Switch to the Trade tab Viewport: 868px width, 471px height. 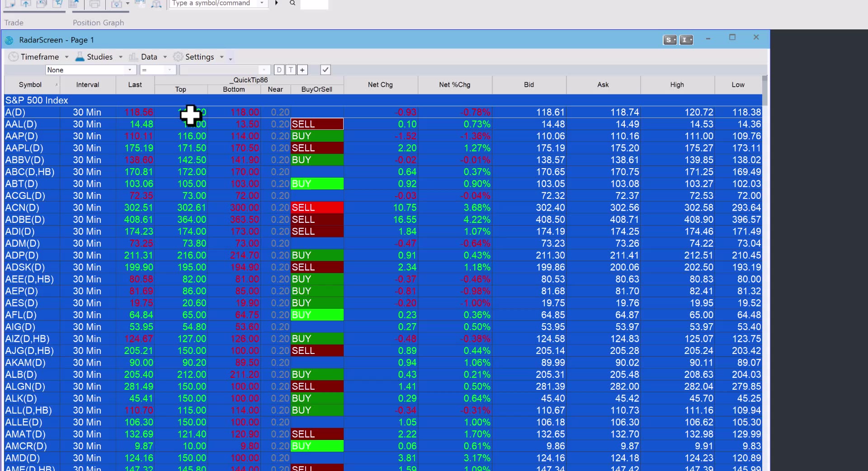click(14, 23)
